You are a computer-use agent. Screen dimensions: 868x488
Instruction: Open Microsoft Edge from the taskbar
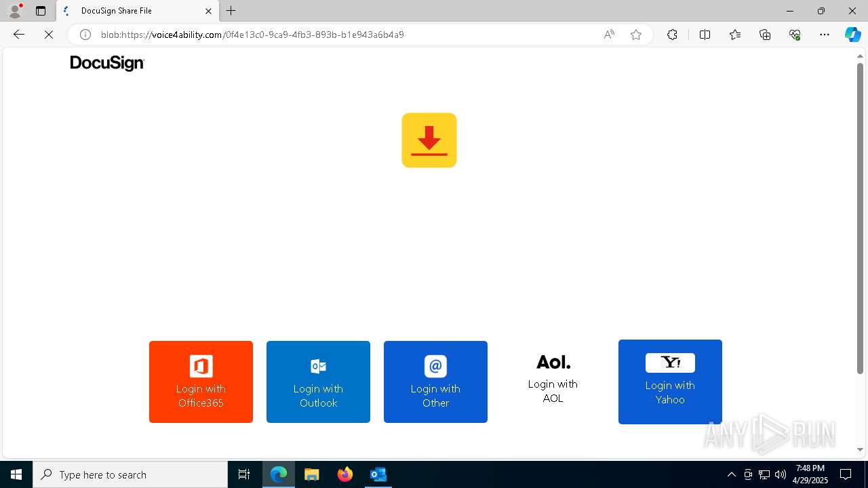tap(279, 474)
